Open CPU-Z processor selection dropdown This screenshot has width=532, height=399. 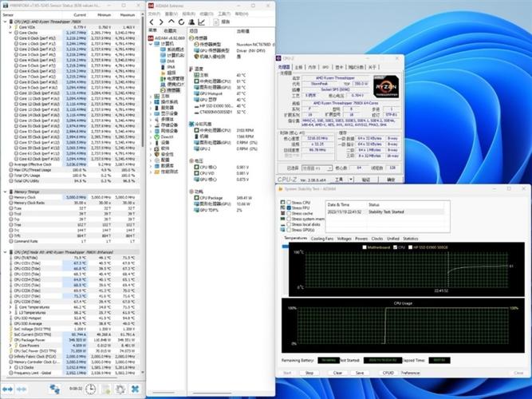click(317, 168)
